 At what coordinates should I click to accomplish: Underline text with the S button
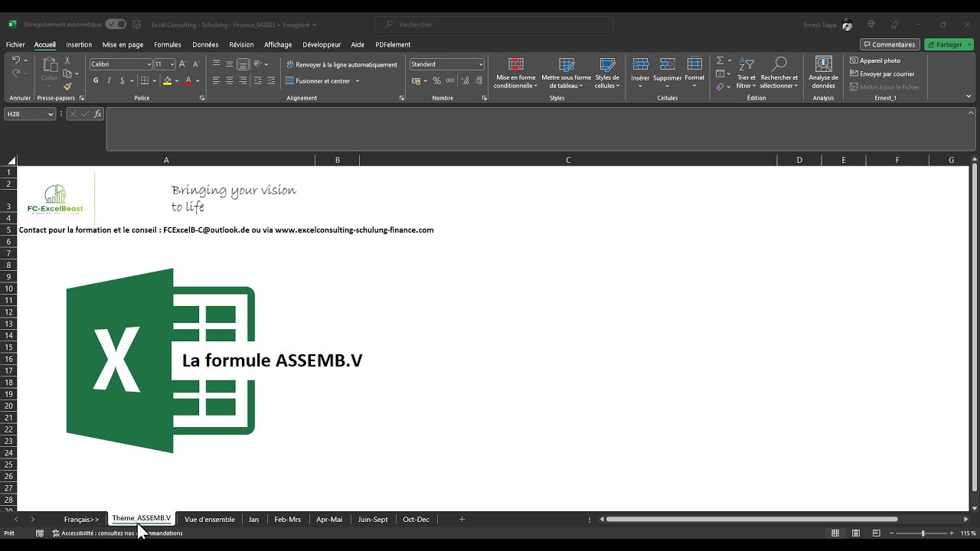tap(122, 80)
